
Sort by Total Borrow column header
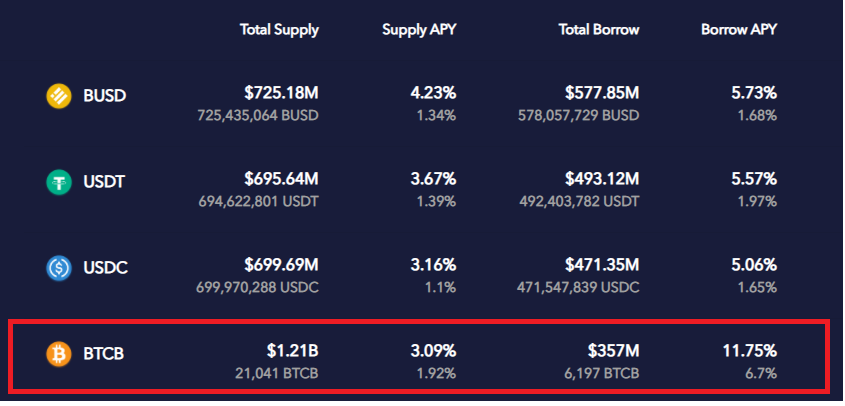pos(599,29)
